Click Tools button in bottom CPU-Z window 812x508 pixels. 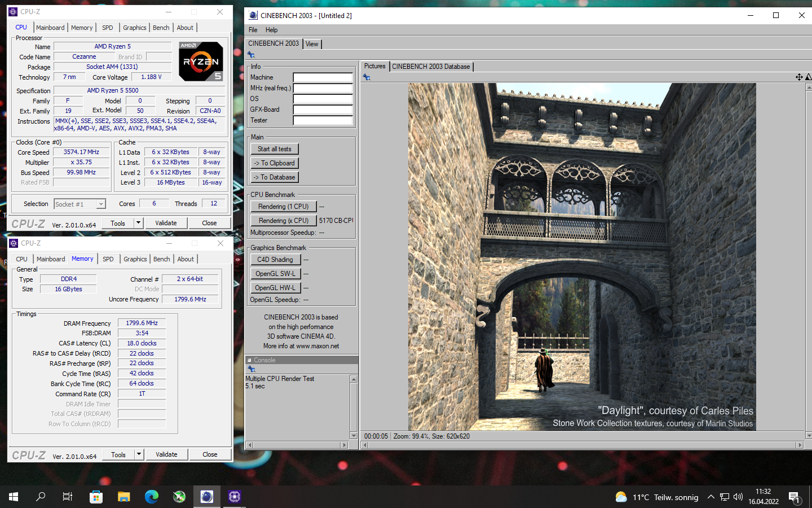pyautogui.click(x=118, y=454)
